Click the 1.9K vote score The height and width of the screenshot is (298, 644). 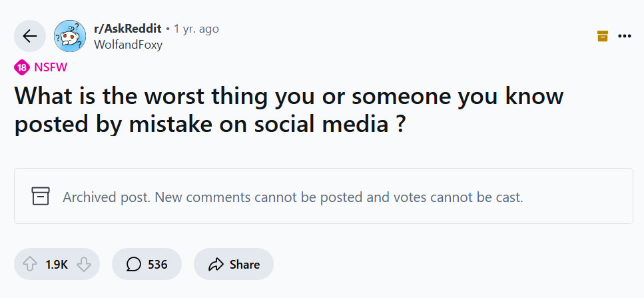[x=57, y=265]
